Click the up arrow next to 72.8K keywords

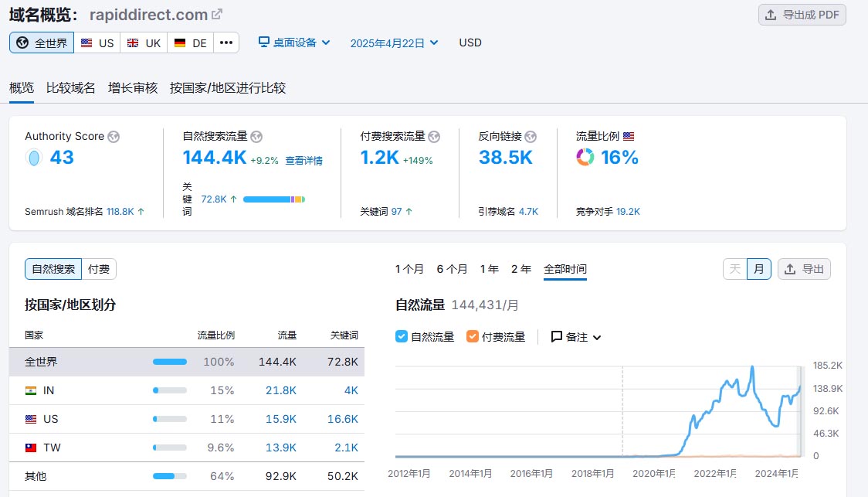click(234, 199)
